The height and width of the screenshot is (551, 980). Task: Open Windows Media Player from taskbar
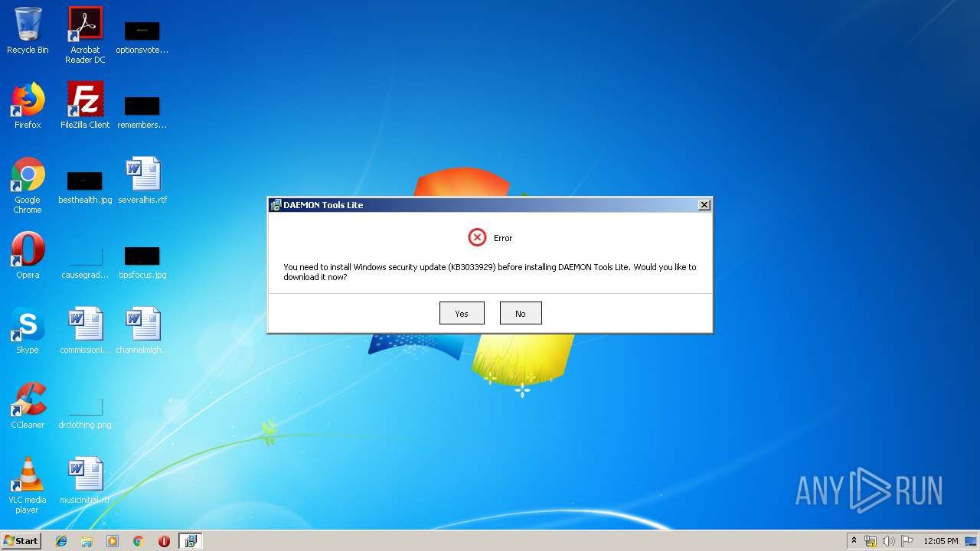click(113, 541)
